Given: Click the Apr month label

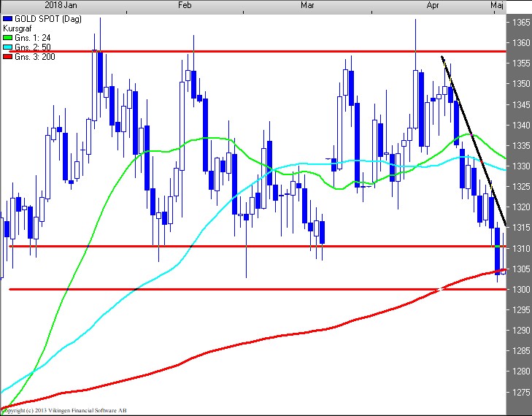Looking at the screenshot, I should click(432, 5).
